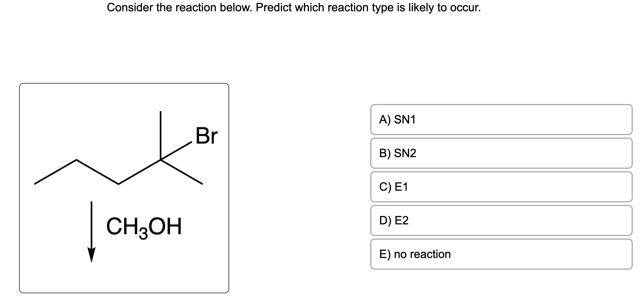
Task: Select answer B) SN2
Action: 501,153
